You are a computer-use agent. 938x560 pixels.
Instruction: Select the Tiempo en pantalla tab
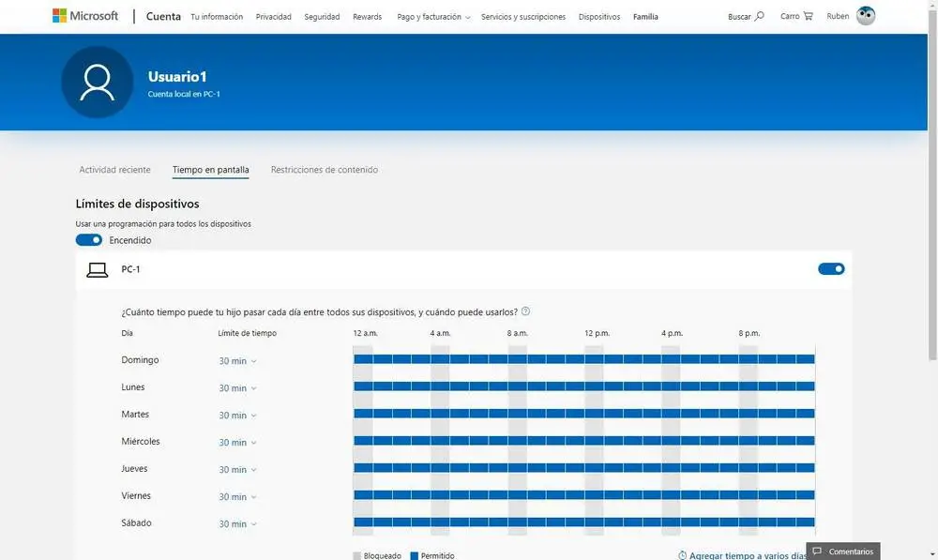point(210,170)
